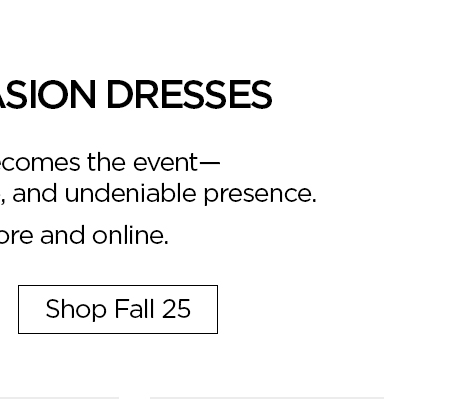Click the em dash after 'event'
The width and height of the screenshot is (450, 399).
point(210,163)
